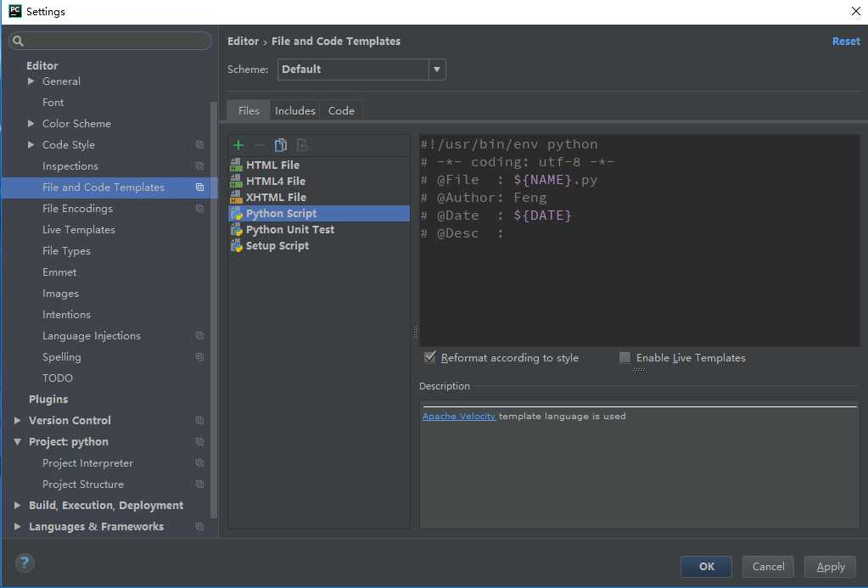Image resolution: width=868 pixels, height=588 pixels.
Task: Expand the Code Style node
Action: [x=31, y=144]
